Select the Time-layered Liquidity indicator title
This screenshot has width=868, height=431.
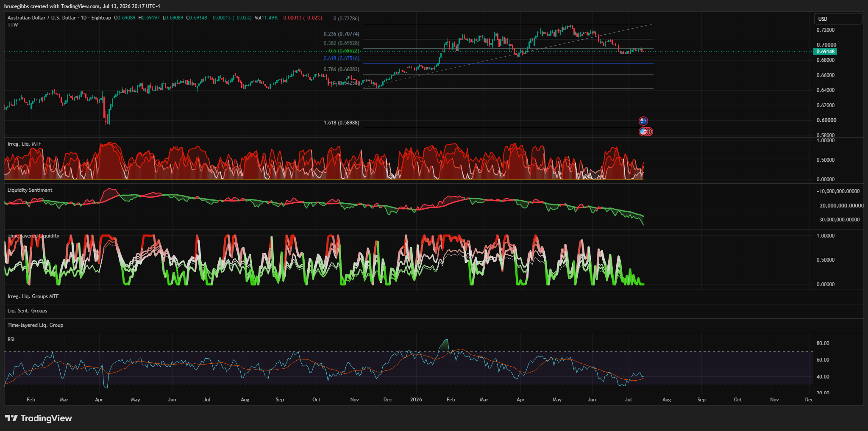click(x=33, y=236)
